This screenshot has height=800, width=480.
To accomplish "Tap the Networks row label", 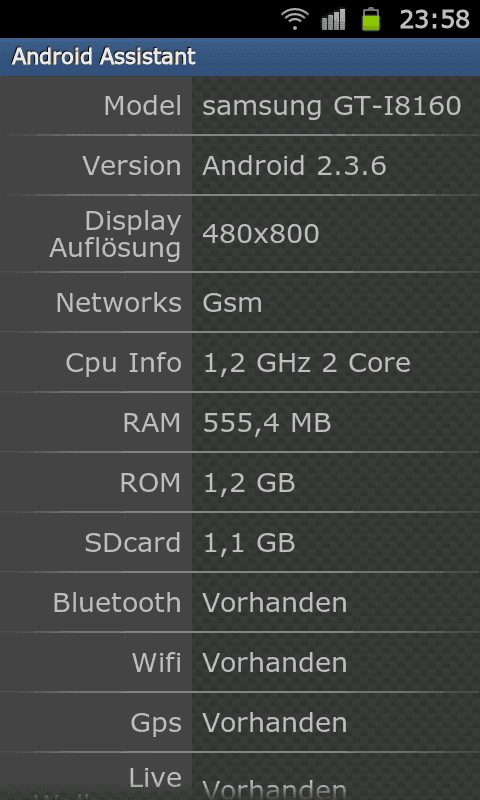I will click(x=118, y=303).
